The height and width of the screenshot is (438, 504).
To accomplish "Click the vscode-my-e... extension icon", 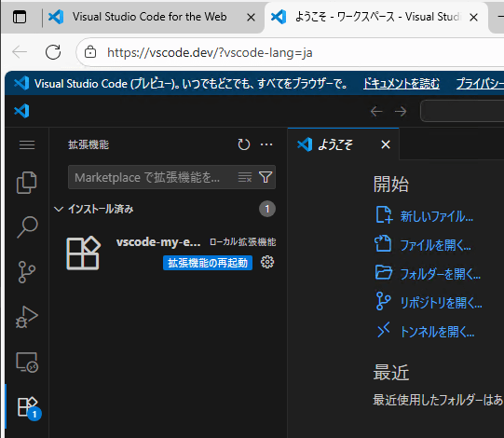I will [83, 253].
